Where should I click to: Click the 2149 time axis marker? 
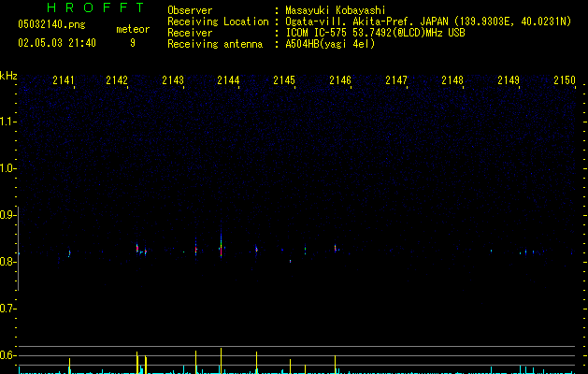pyautogui.click(x=509, y=79)
